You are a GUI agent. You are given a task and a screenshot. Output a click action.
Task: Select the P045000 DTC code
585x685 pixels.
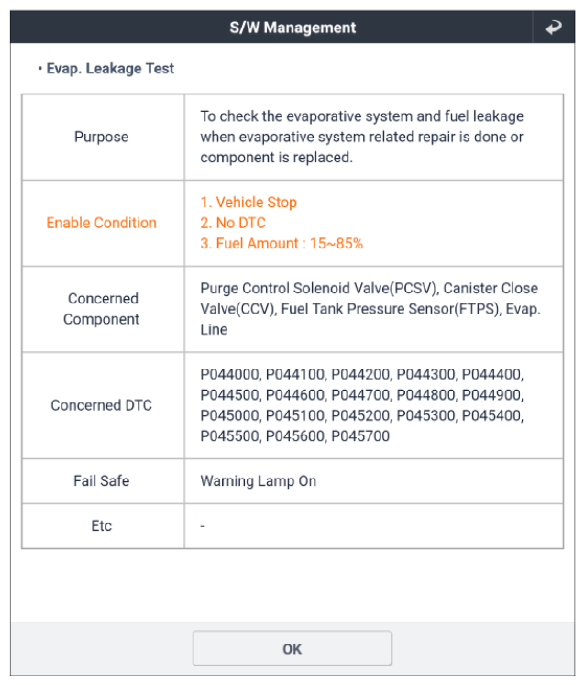[230, 415]
